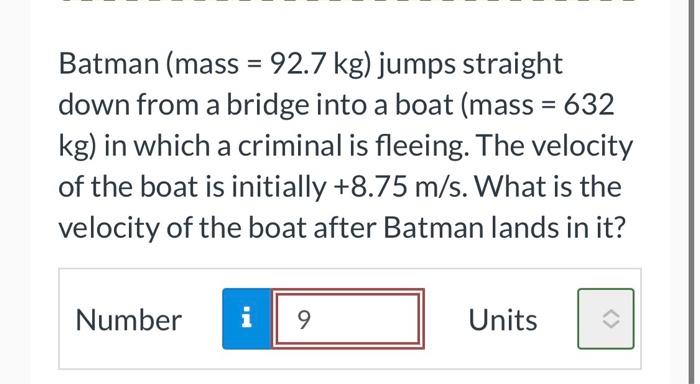Click the vertical scrollbar on right edge

pos(691,192)
